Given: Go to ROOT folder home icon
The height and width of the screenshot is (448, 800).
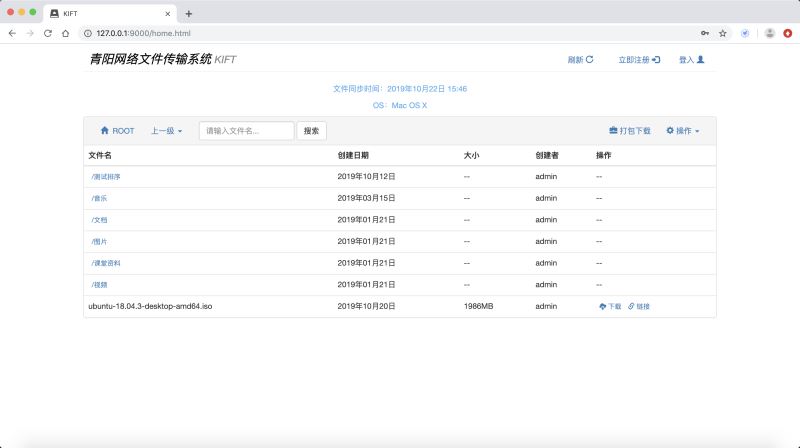Looking at the screenshot, I should (x=105, y=131).
